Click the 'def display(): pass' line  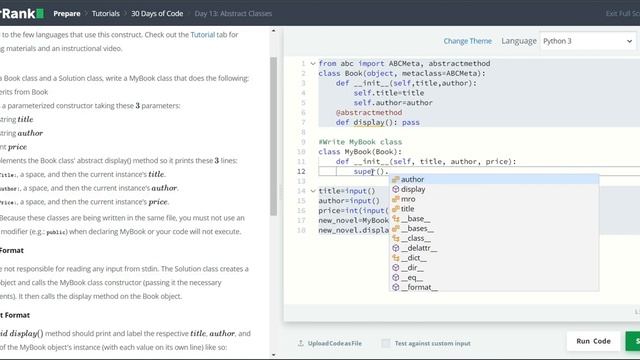tap(378, 122)
